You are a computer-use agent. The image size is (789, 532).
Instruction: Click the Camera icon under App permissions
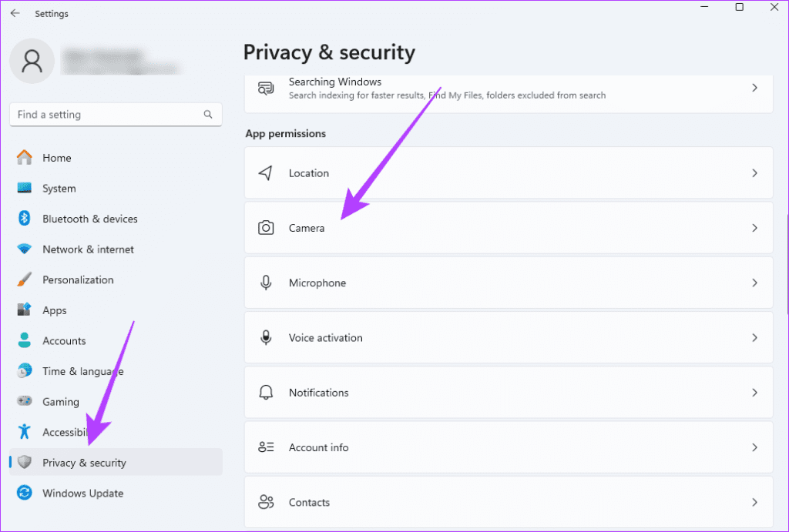266,228
